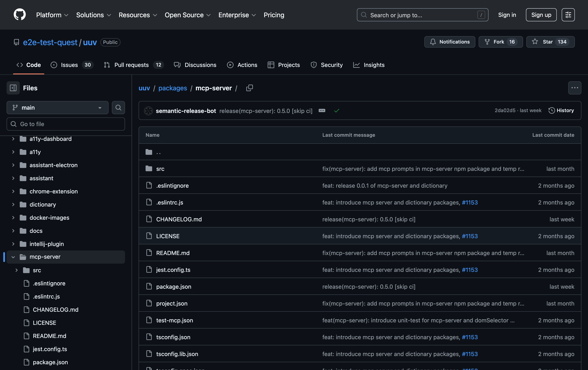The width and height of the screenshot is (588, 370).
Task: Open the CHANGELOG.md file in list
Action: pyautogui.click(x=179, y=219)
